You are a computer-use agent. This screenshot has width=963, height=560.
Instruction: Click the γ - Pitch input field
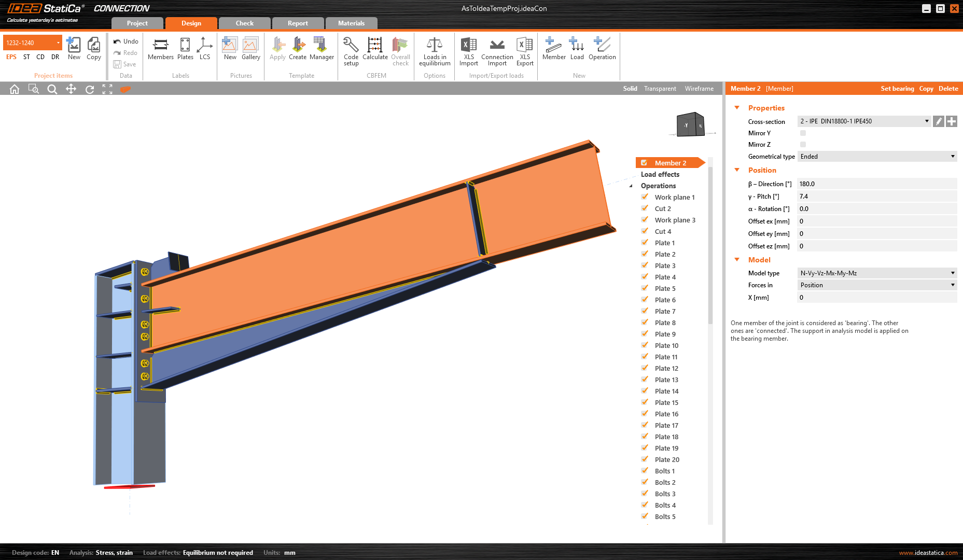point(876,197)
